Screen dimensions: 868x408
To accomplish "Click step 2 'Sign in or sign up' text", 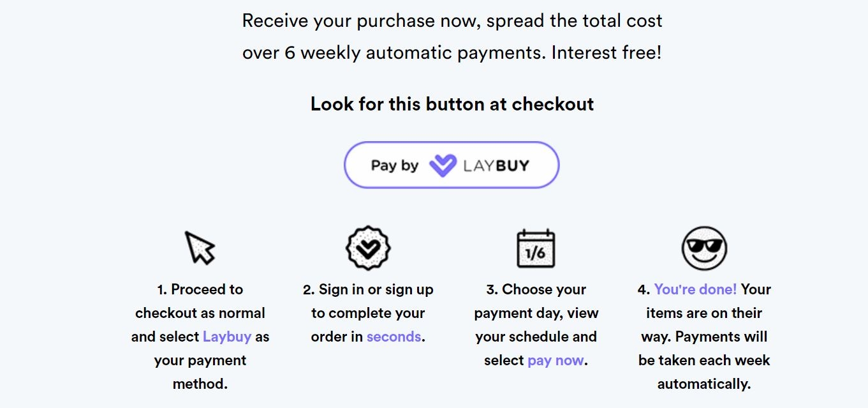I will (x=368, y=289).
